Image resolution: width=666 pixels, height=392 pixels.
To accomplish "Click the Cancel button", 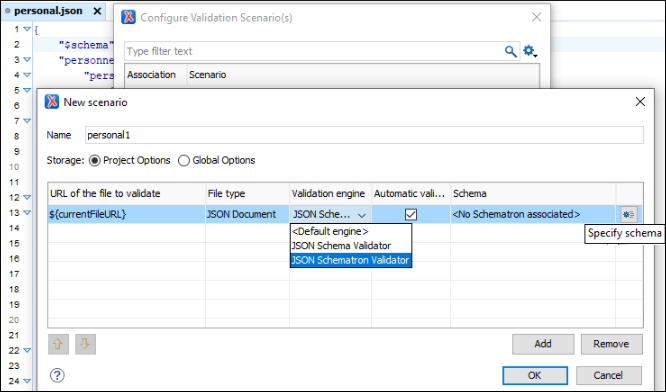I will pos(608,375).
